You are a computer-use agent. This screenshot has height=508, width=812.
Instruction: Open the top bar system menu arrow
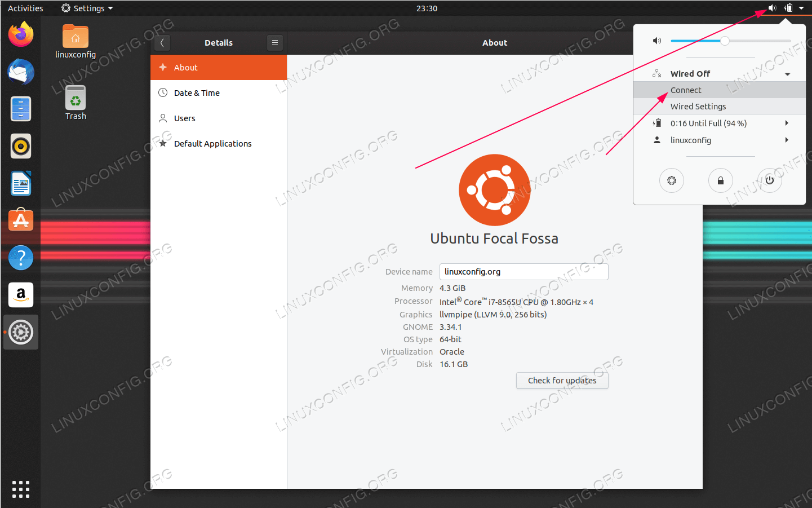[801, 8]
